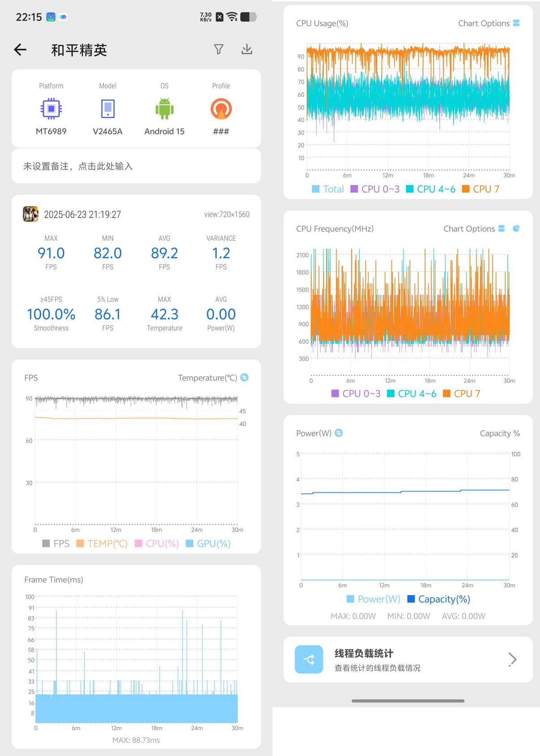
Task: Switch Temperature chart axis with blue toggle icon
Action: point(244,377)
